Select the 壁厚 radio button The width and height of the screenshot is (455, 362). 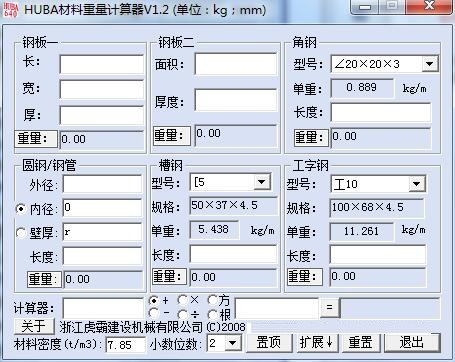click(x=21, y=233)
